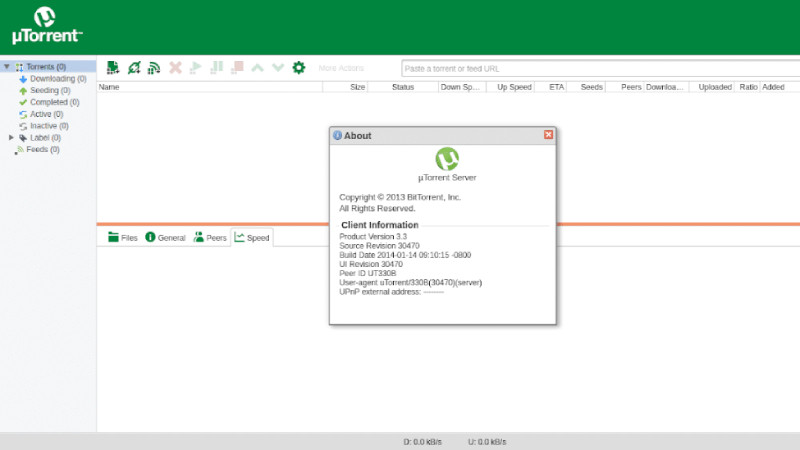
Task: Click the Add RSS Feed toolbar icon
Action: [x=154, y=67]
